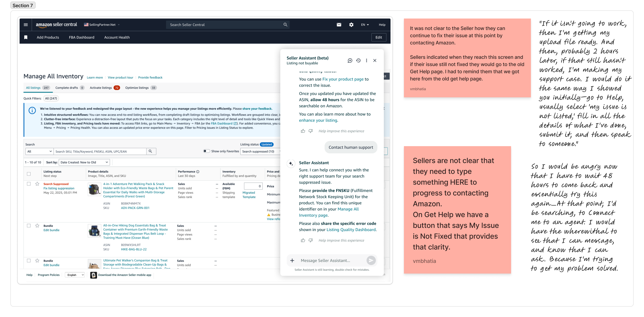Open the settings gear icon

351,24
